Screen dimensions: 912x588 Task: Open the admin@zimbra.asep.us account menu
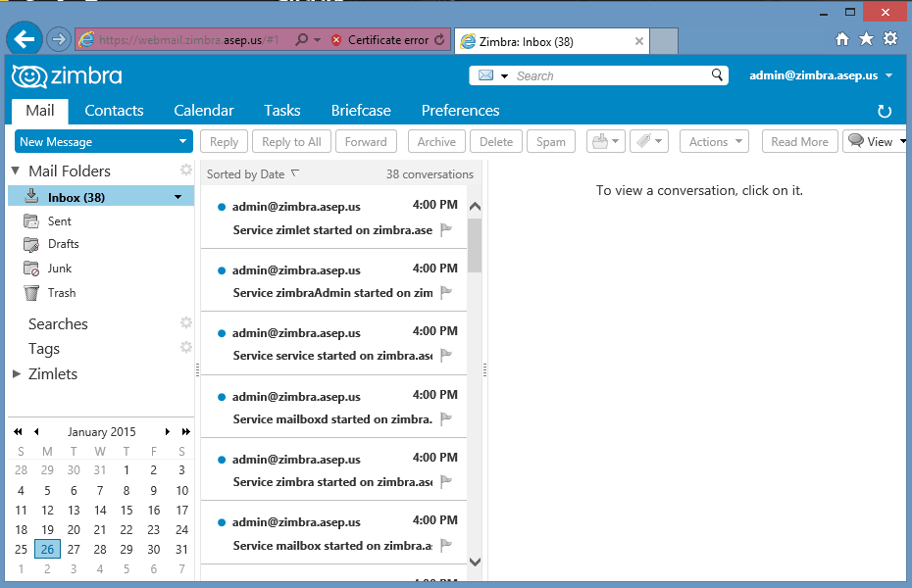tap(821, 75)
